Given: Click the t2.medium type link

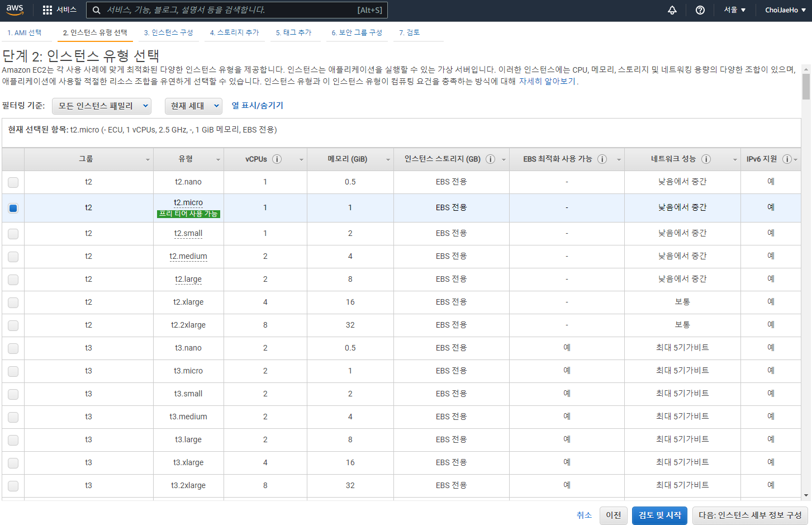Looking at the screenshot, I should pyautogui.click(x=188, y=256).
